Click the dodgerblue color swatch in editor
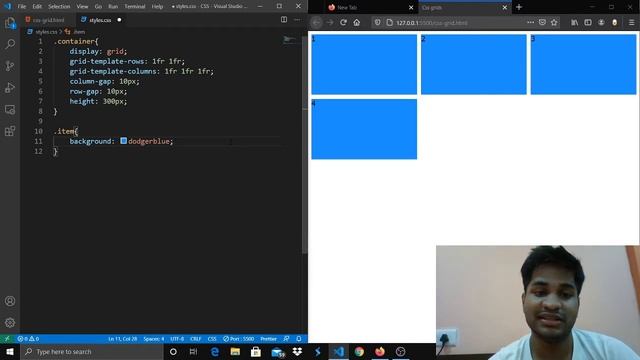This screenshot has height=360, width=640. (123, 141)
